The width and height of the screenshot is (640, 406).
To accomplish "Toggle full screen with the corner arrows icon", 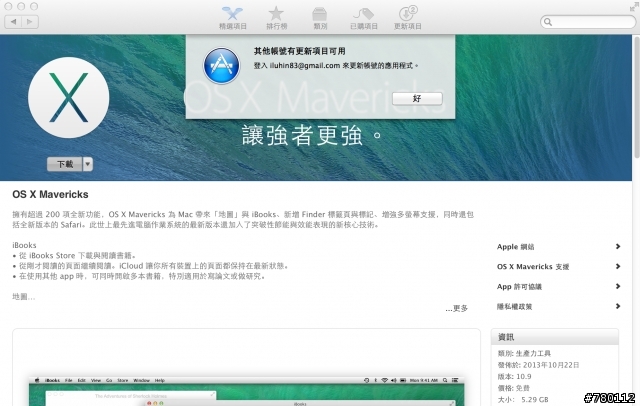I will (634, 7).
